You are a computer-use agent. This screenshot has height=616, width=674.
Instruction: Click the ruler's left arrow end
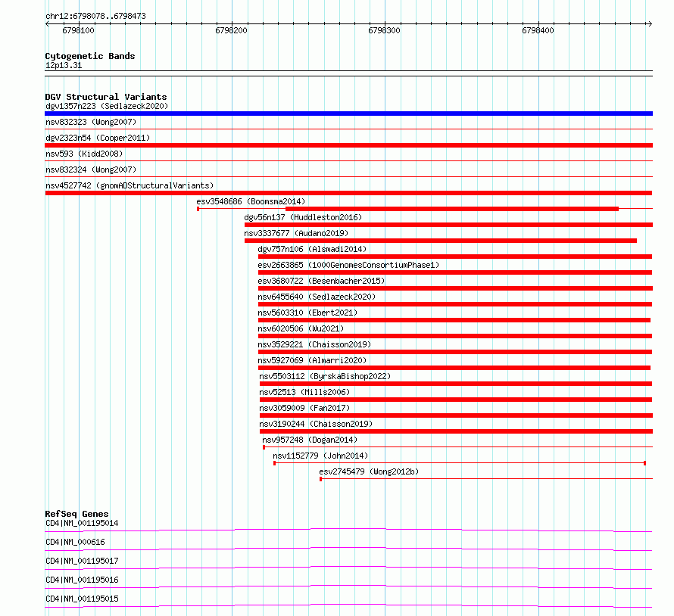[x=47, y=24]
